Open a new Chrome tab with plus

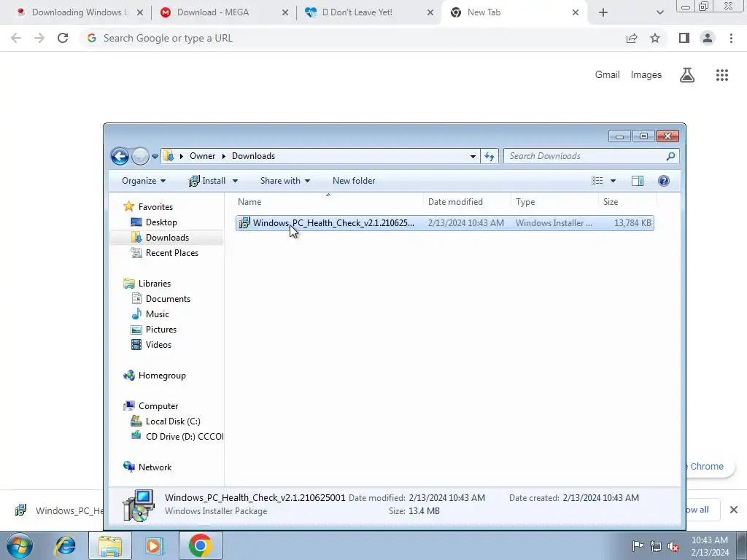603,12
